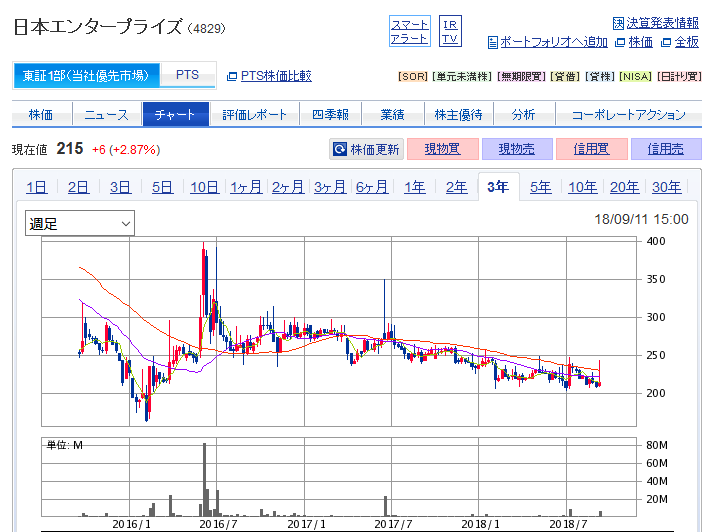Select the 1年 chart period tab
Screen dimensions: 706x532
pyautogui.click(x=414, y=187)
